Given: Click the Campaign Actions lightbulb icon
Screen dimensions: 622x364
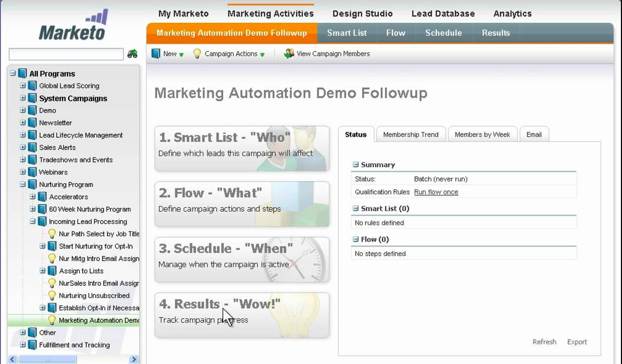Looking at the screenshot, I should pos(197,54).
